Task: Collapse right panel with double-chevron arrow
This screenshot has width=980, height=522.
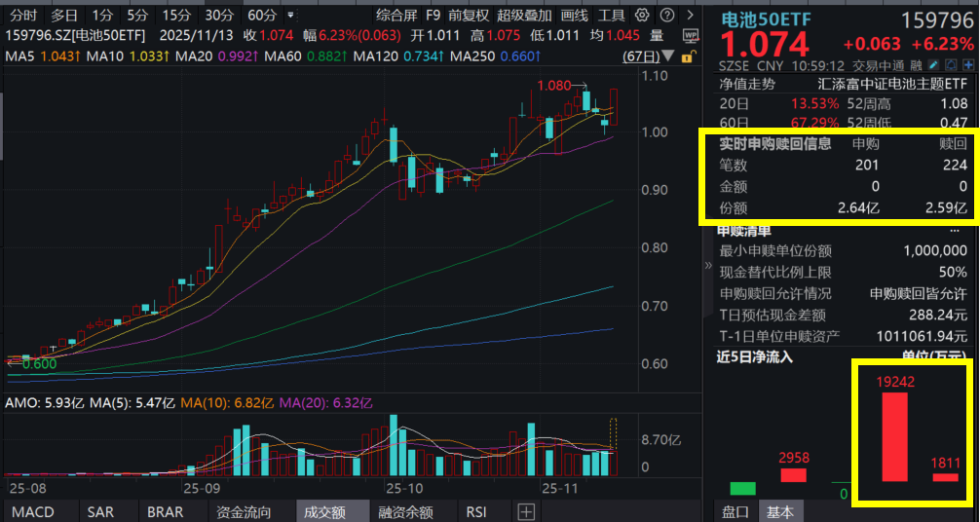Action: point(708,264)
